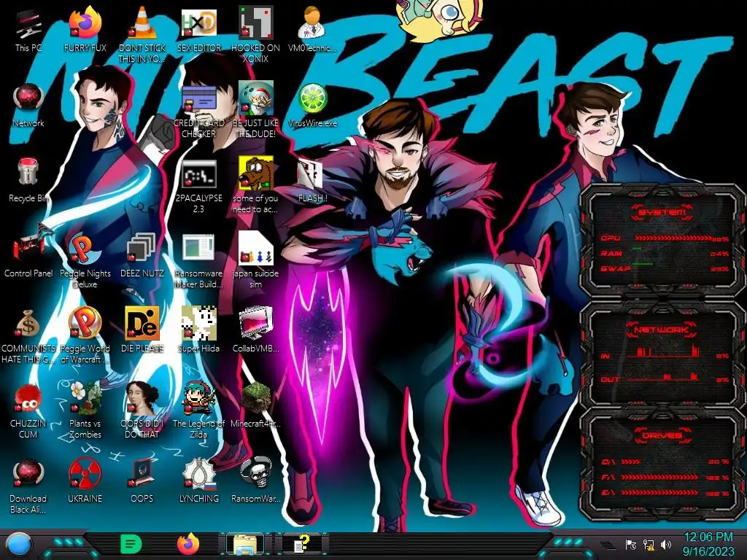The image size is (747, 560).
Task: Select the Minecraft4Fr... grass block icon
Action: pyautogui.click(x=255, y=405)
